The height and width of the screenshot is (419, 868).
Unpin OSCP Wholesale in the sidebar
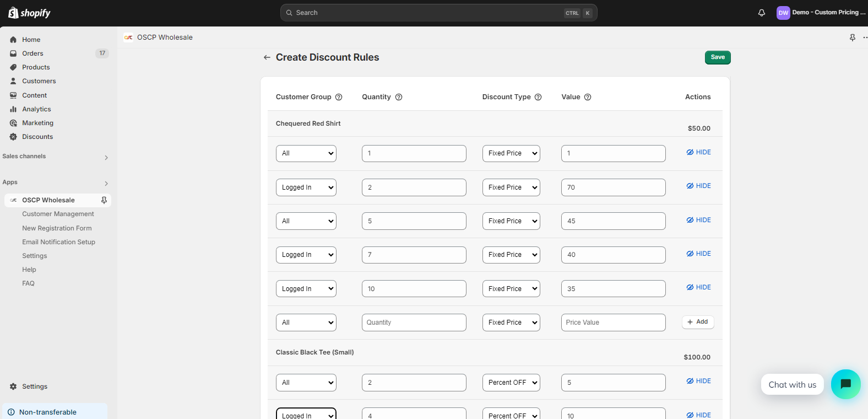pyautogui.click(x=104, y=200)
